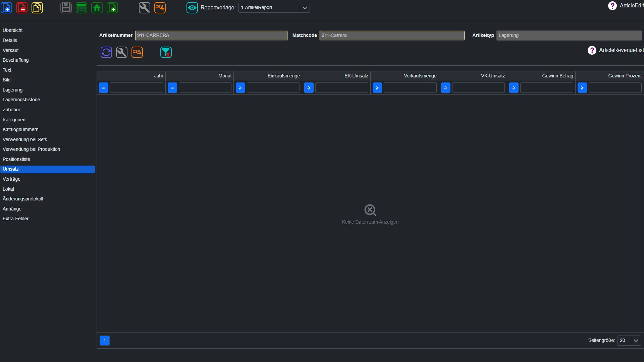Refresh the revenue list
This screenshot has height=362, width=644.
(x=106, y=52)
